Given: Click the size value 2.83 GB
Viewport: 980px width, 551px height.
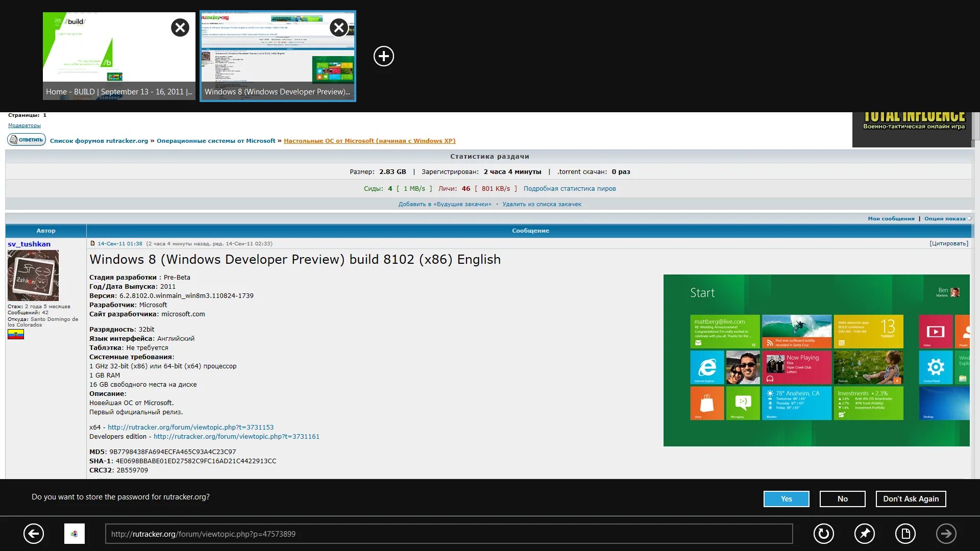Looking at the screenshot, I should tap(393, 172).
